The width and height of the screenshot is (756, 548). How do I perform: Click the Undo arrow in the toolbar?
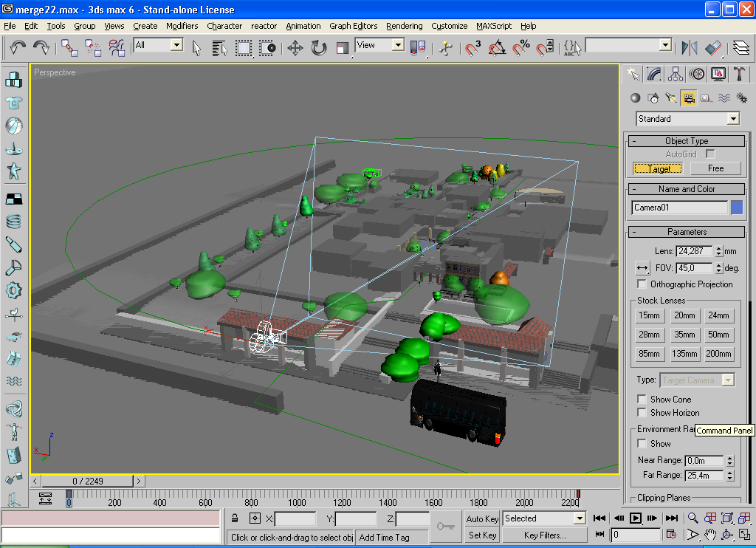[x=18, y=47]
